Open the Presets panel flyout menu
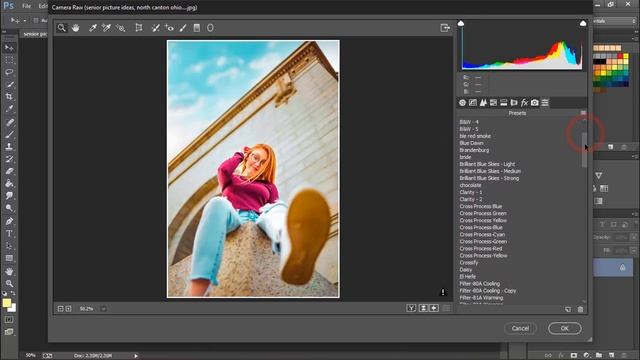This screenshot has height=360, width=640. point(583,113)
